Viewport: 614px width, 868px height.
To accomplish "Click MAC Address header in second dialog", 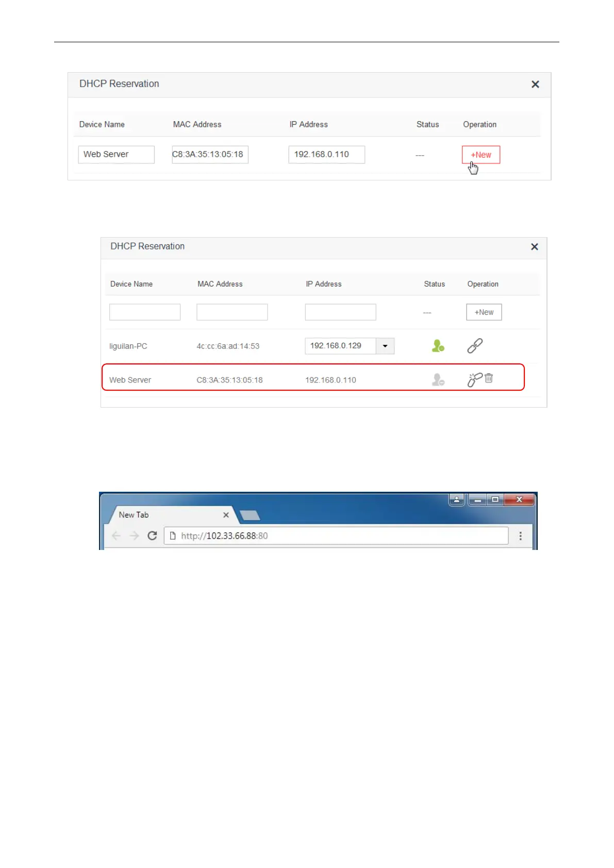I will [220, 284].
